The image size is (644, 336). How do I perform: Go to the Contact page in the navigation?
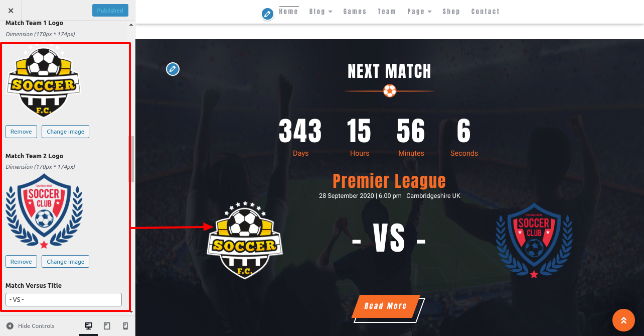point(485,12)
